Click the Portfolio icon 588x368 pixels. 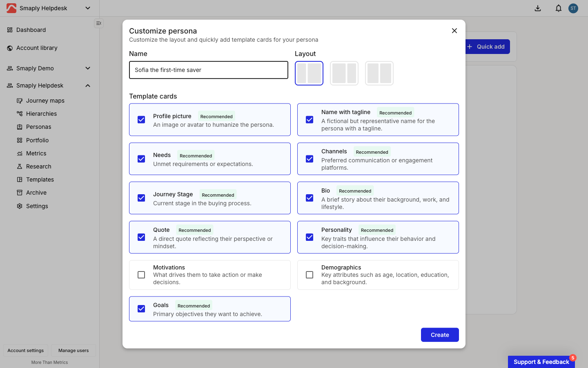(20, 140)
